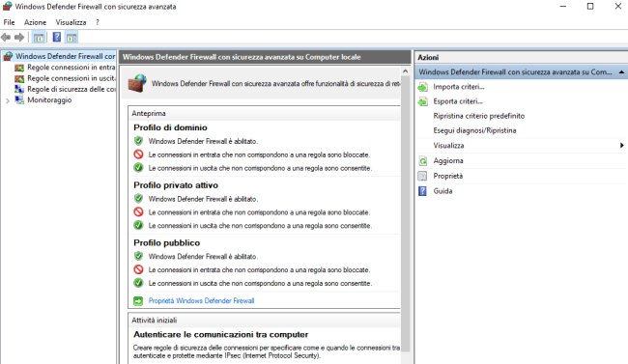Screen dimensions: 628x364
Task: Open Guida in Azioni pane
Action: (442, 191)
